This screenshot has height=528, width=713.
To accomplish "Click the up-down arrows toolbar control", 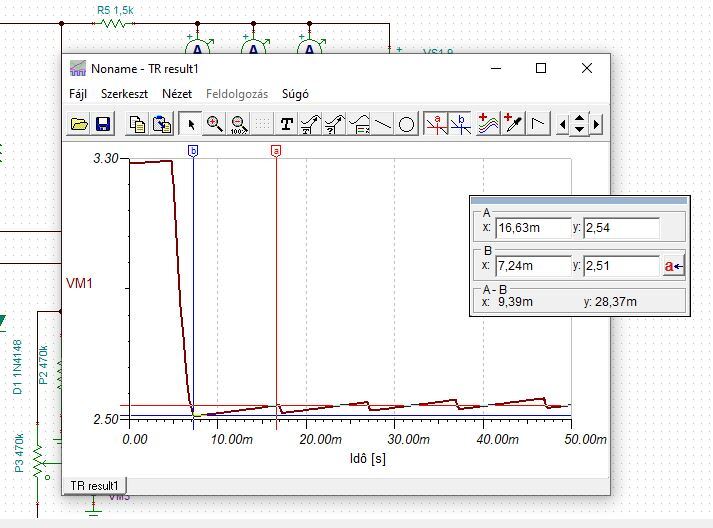I will coord(579,124).
